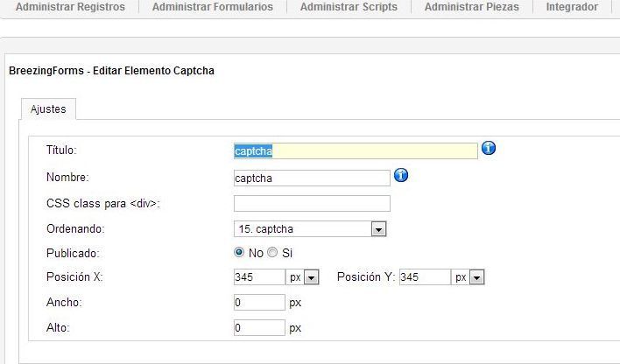Screen dimensions: 620x364
Task: Click info icon beside Nombre field
Action: [401, 175]
